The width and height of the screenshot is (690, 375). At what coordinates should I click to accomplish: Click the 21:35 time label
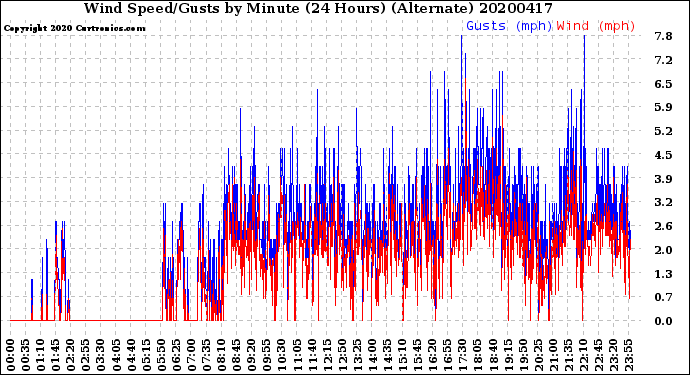pyautogui.click(x=568, y=355)
